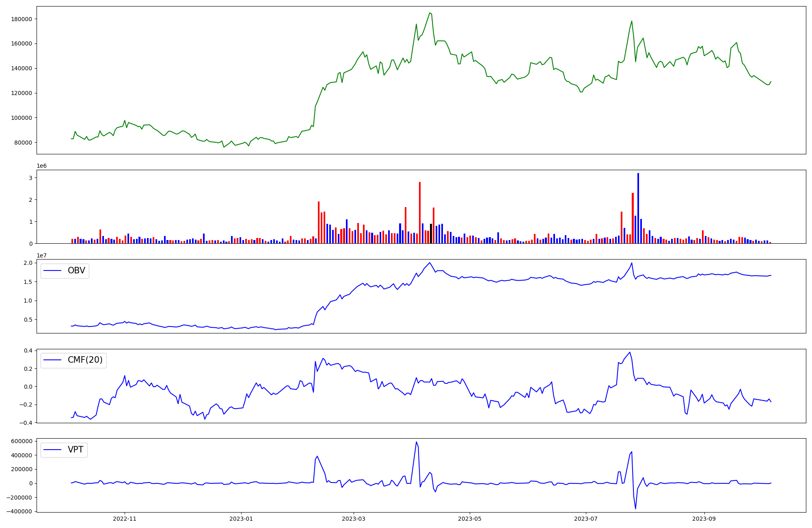Select the 2023-05 date axis label
This screenshot has width=812, height=528.
tap(470, 519)
